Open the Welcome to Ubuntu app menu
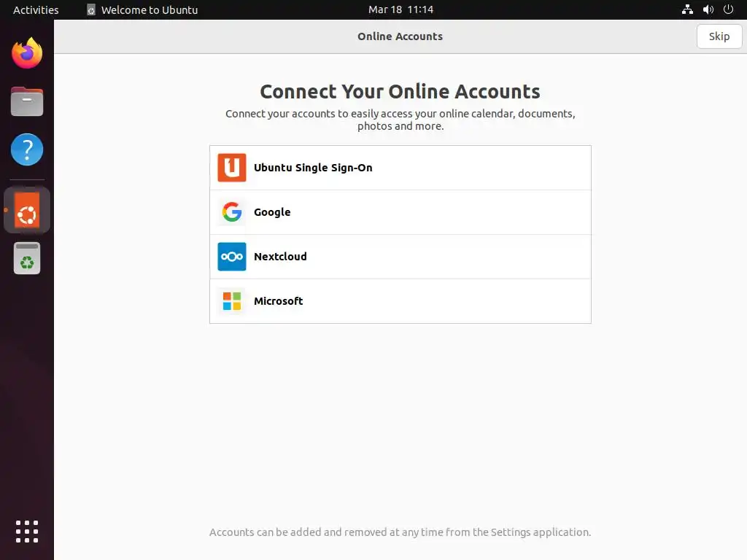 [142, 10]
